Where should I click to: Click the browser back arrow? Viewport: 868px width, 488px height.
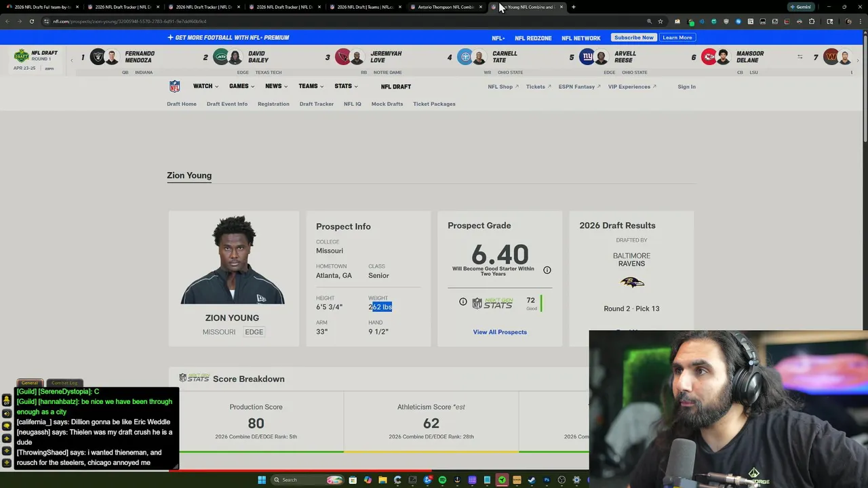7,21
